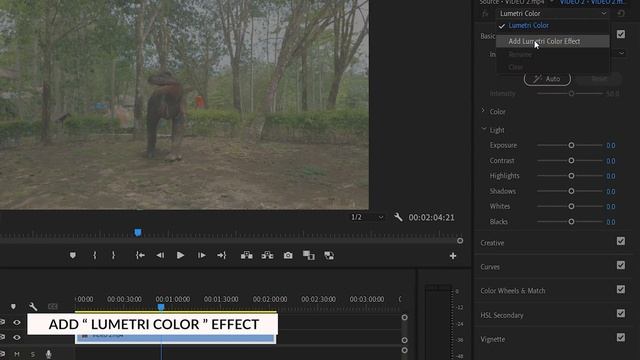Expand the HSL Secondary section
This screenshot has width=640, height=360.
click(502, 315)
